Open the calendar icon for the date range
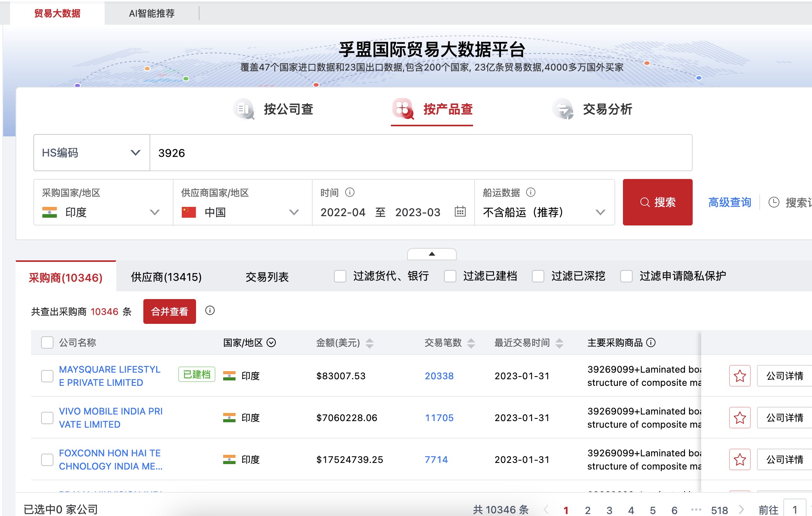812x516 pixels. coord(459,212)
